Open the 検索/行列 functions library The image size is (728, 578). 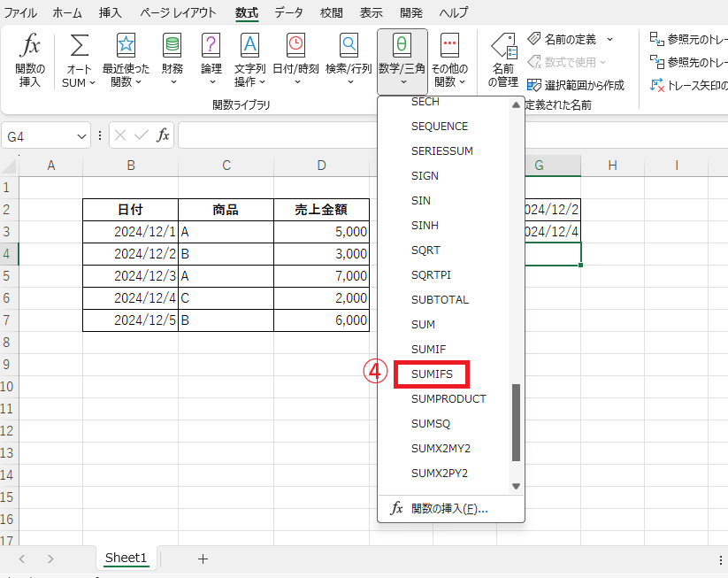349,60
